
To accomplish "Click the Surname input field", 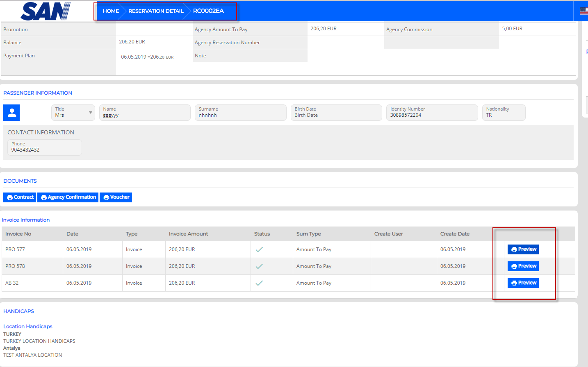I will [240, 113].
